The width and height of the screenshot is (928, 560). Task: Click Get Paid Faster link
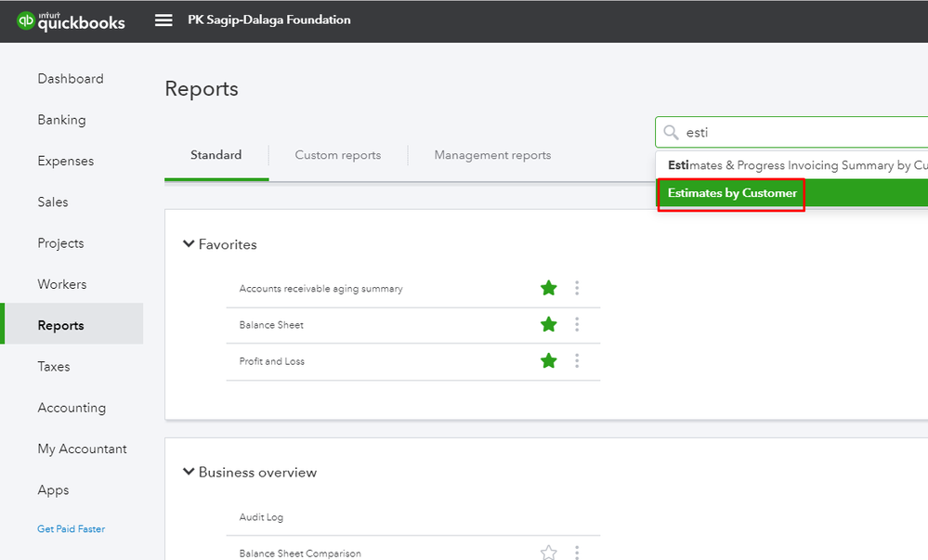(x=71, y=528)
